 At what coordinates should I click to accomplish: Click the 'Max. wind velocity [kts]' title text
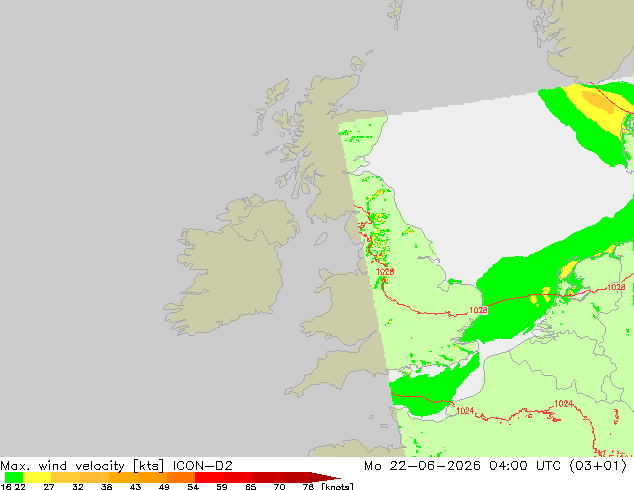click(82, 466)
